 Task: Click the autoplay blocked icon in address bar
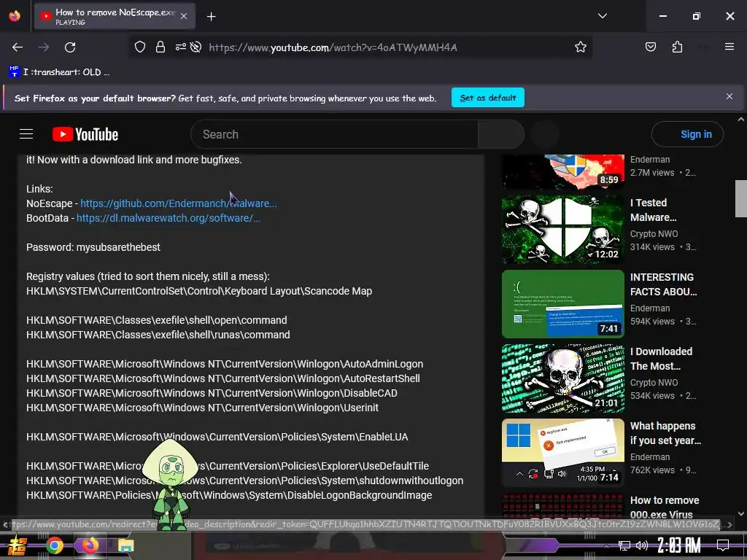point(196,47)
